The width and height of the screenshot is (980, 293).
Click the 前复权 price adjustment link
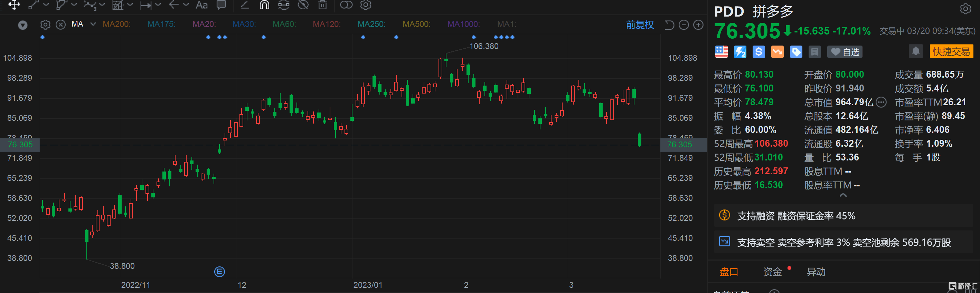click(640, 25)
